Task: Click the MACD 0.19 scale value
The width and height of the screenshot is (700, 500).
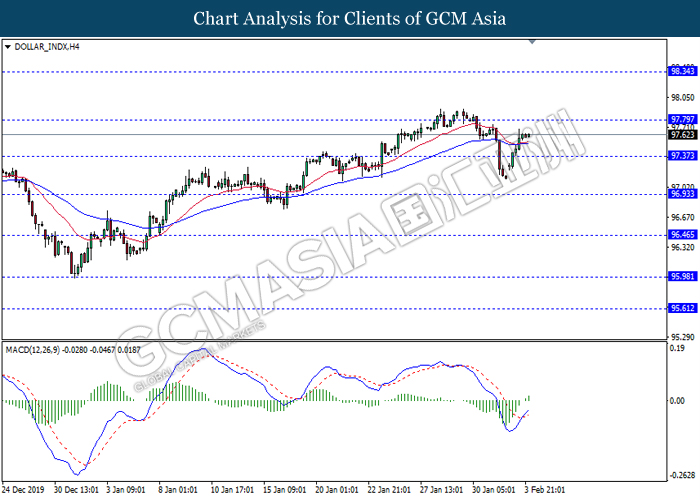Action: pyautogui.click(x=677, y=349)
